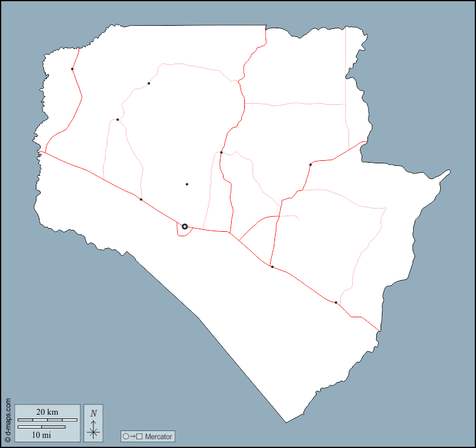The image size is (476, 448).
Task: Select the isolated town dot without roads
Action: (x=187, y=184)
